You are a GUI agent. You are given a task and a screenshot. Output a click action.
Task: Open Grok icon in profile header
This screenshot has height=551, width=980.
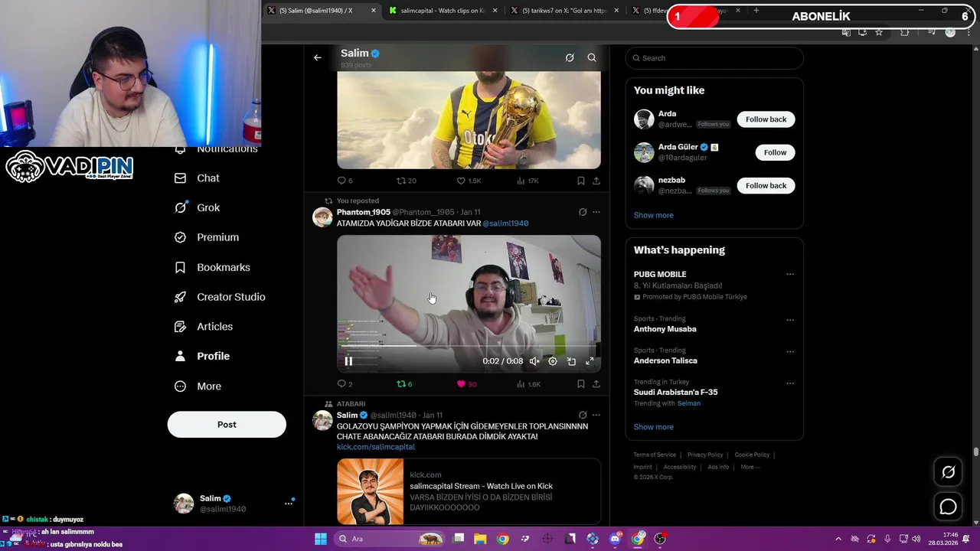pos(570,57)
